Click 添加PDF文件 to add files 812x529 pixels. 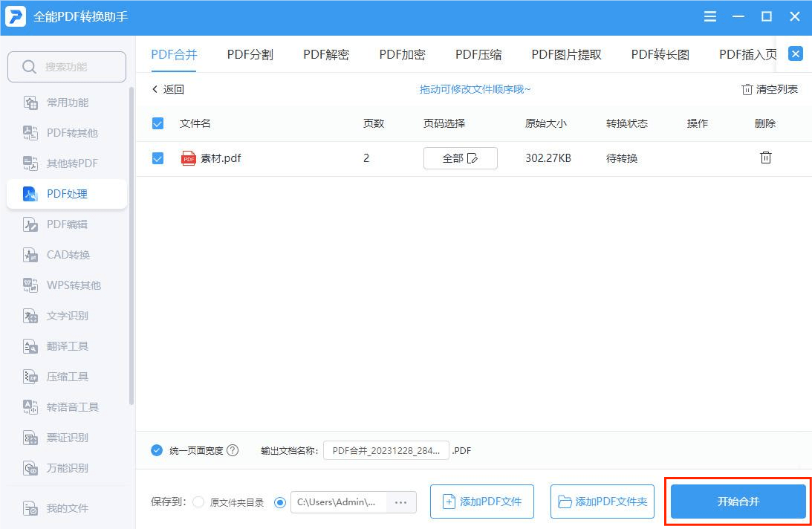tap(481, 502)
